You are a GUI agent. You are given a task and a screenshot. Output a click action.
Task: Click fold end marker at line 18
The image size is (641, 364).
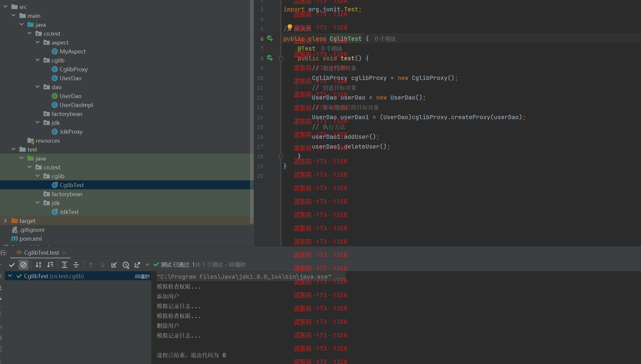coord(281,156)
